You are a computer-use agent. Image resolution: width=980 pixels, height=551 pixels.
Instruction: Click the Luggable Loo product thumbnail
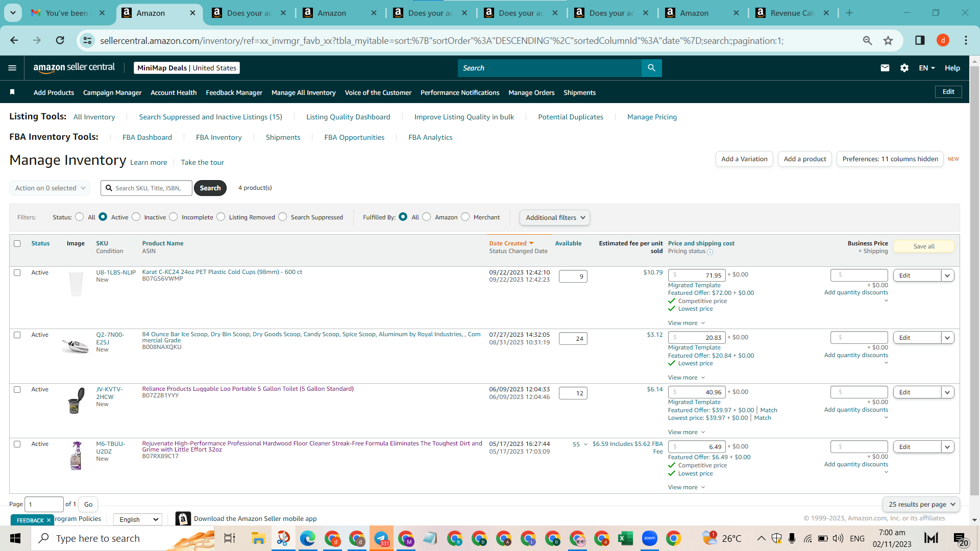(76, 400)
